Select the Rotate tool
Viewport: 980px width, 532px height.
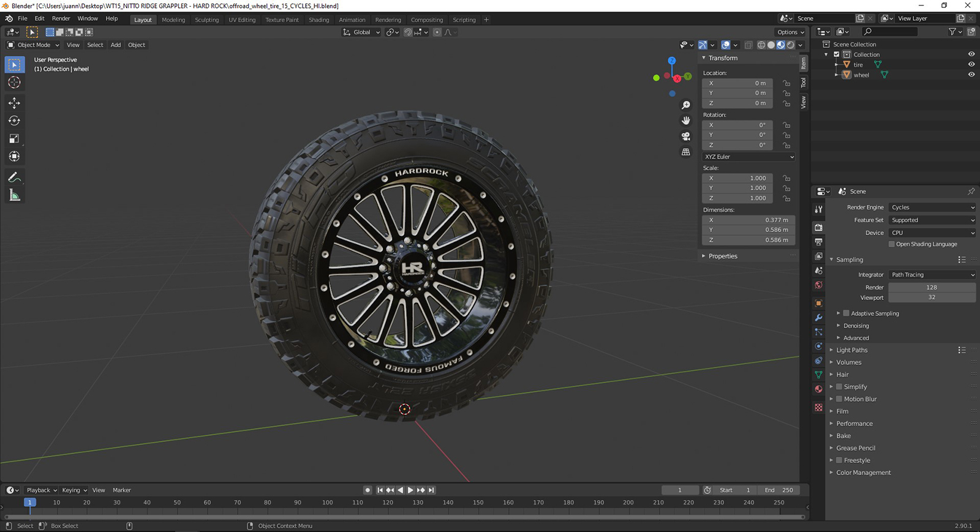click(x=15, y=121)
